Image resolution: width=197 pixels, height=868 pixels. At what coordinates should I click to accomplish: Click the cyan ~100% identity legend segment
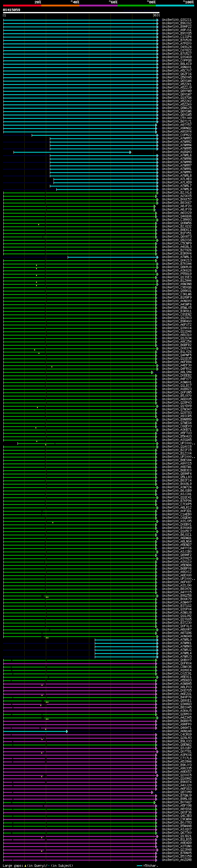pyautogui.click(x=175, y=6)
